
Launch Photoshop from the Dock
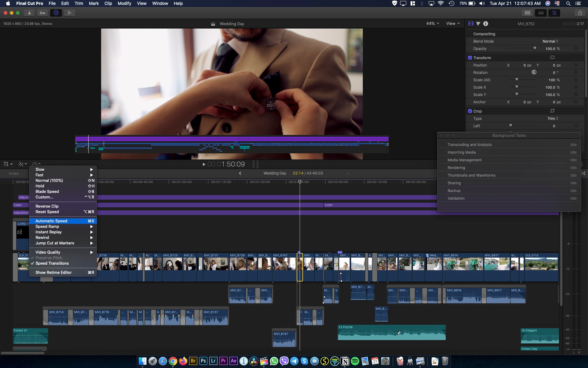click(x=203, y=361)
